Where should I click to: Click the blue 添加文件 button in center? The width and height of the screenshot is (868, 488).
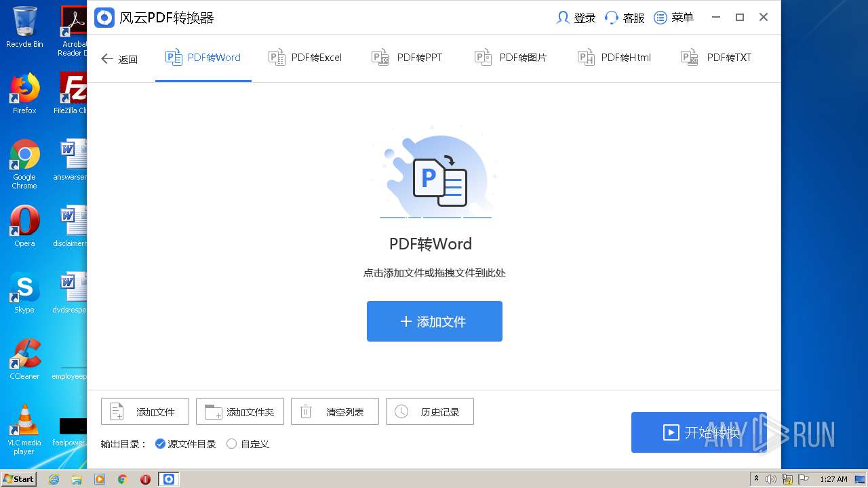[x=435, y=321]
